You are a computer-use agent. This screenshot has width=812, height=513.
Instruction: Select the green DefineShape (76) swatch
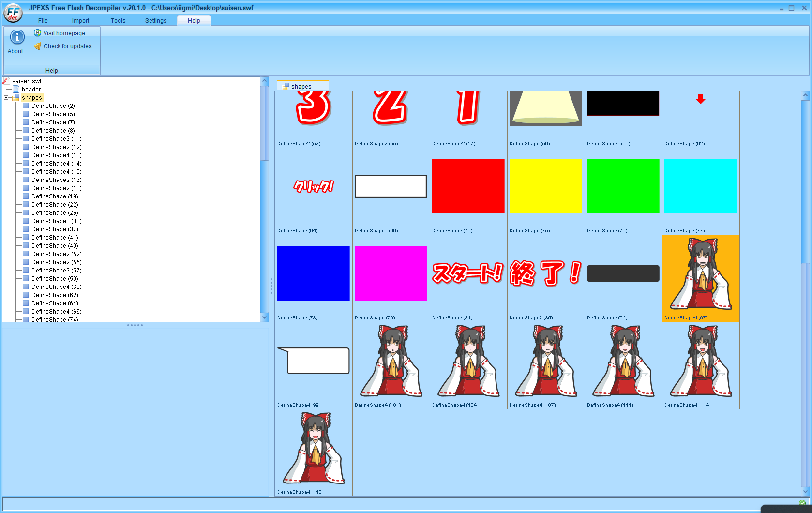point(623,186)
